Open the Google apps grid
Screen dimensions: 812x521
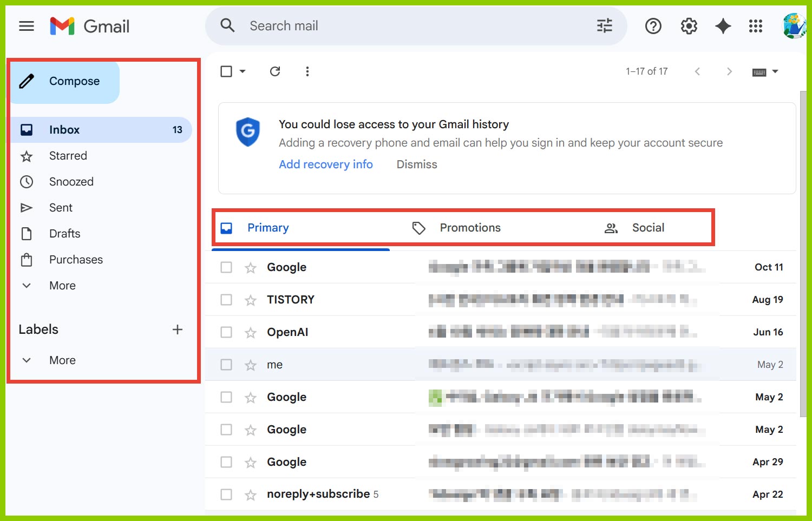(756, 26)
